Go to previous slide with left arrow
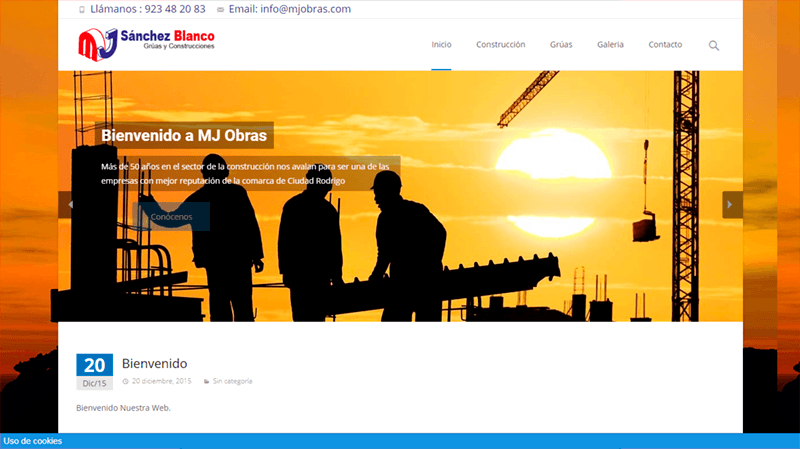The width and height of the screenshot is (800, 449). (x=70, y=204)
